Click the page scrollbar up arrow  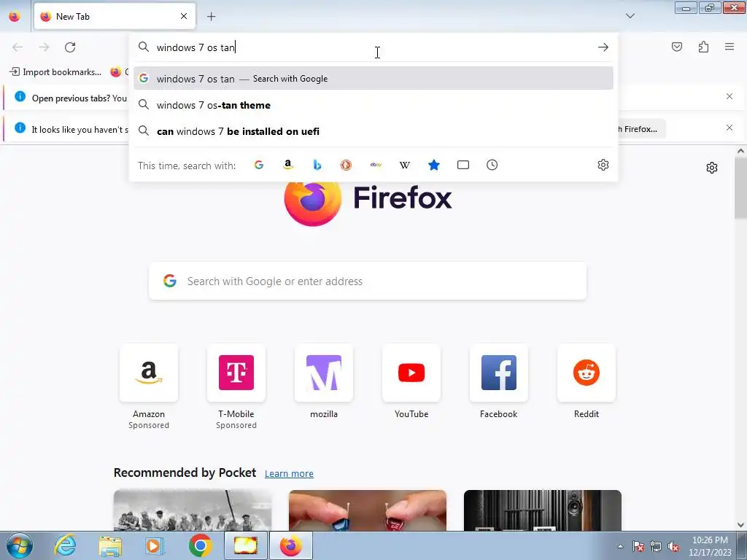pos(740,152)
